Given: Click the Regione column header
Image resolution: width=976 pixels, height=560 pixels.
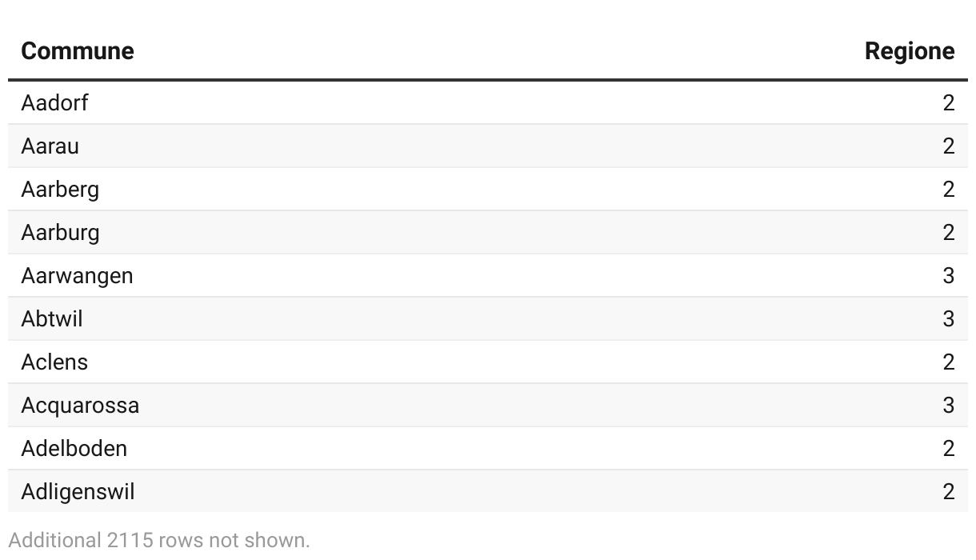Looking at the screenshot, I should coord(910,51).
